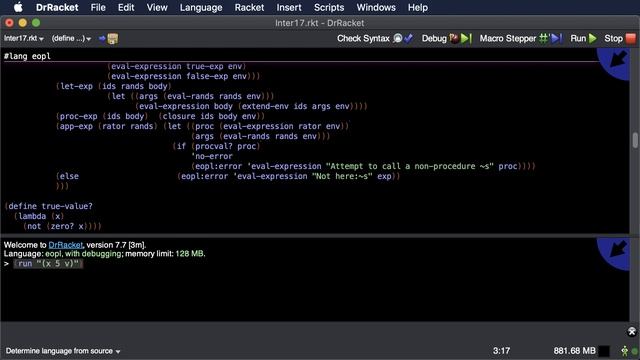Open the Scripts menu
The image size is (640, 360).
click(329, 7)
